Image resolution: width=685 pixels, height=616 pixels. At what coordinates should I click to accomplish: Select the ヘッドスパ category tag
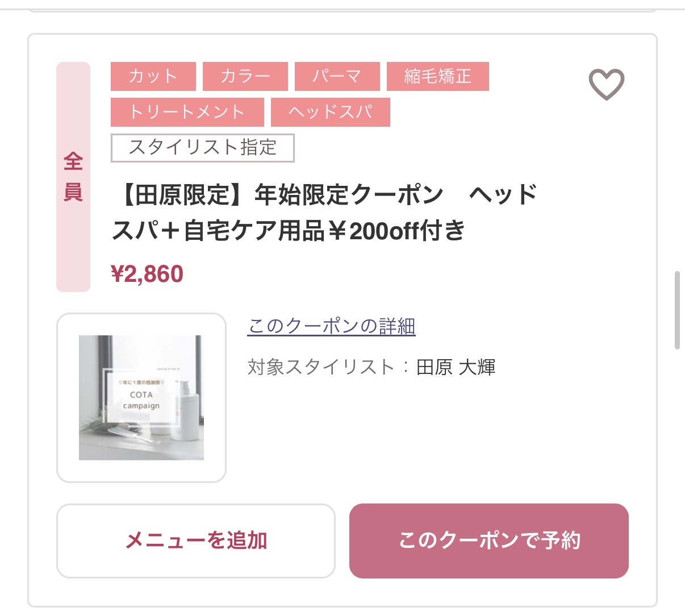tap(330, 112)
